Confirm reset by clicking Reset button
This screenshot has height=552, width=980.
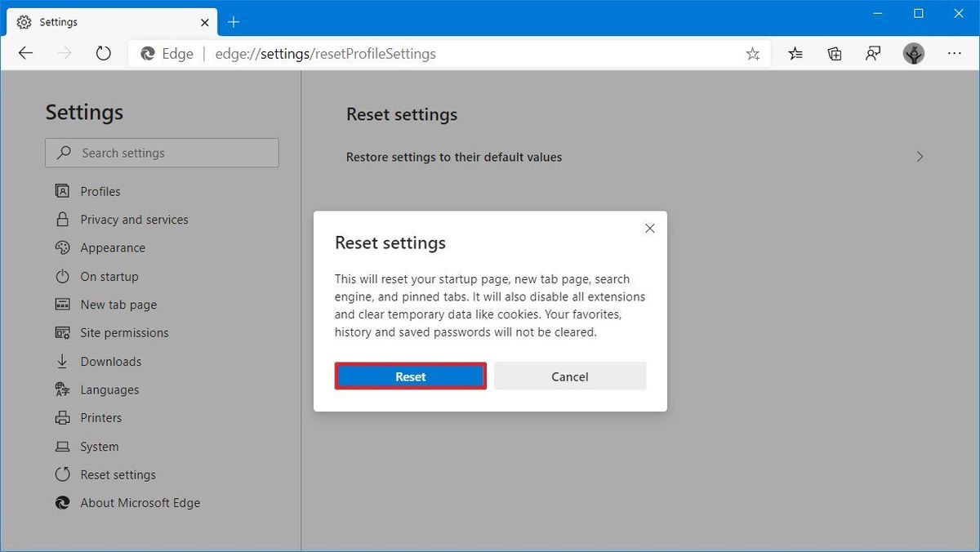point(410,376)
